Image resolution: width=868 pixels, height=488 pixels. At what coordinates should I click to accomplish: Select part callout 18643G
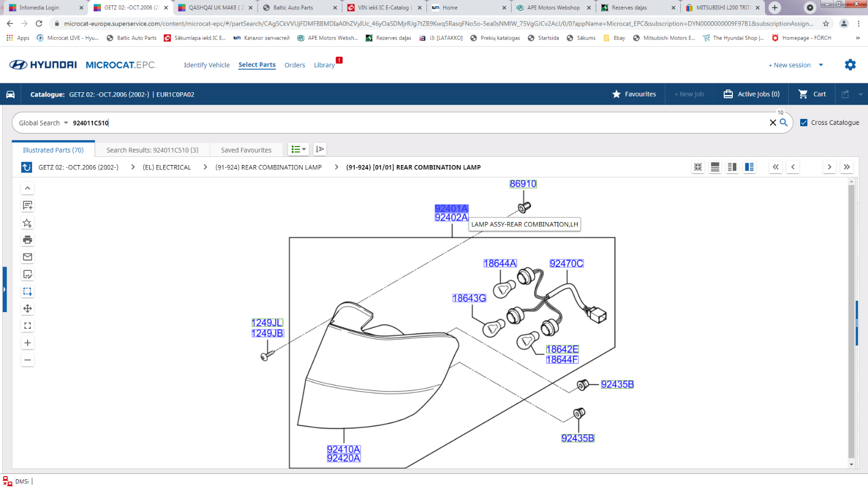[x=469, y=298]
